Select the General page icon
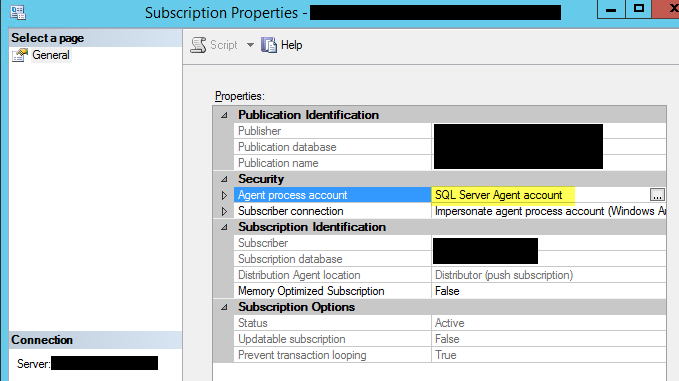The width and height of the screenshot is (679, 381). pos(20,55)
